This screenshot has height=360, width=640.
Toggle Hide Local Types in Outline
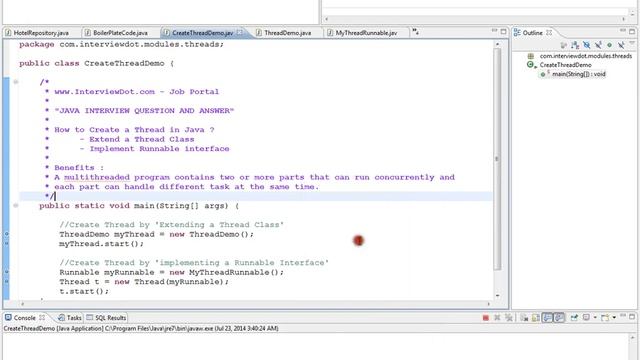coord(621,45)
